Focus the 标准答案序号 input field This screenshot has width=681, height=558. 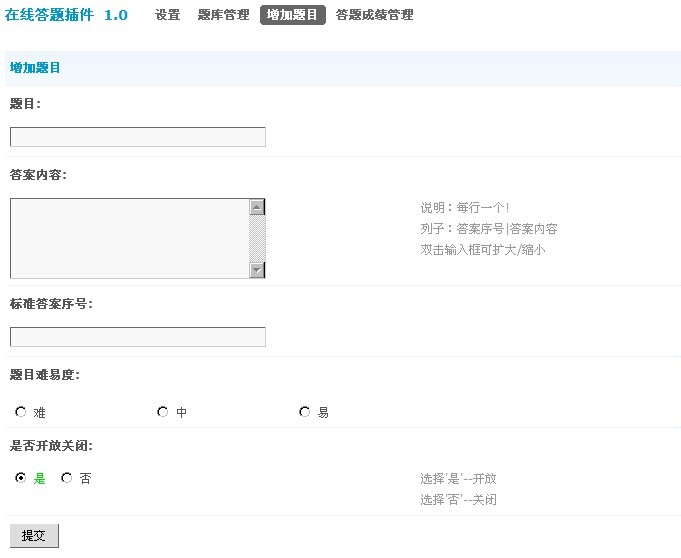138,337
